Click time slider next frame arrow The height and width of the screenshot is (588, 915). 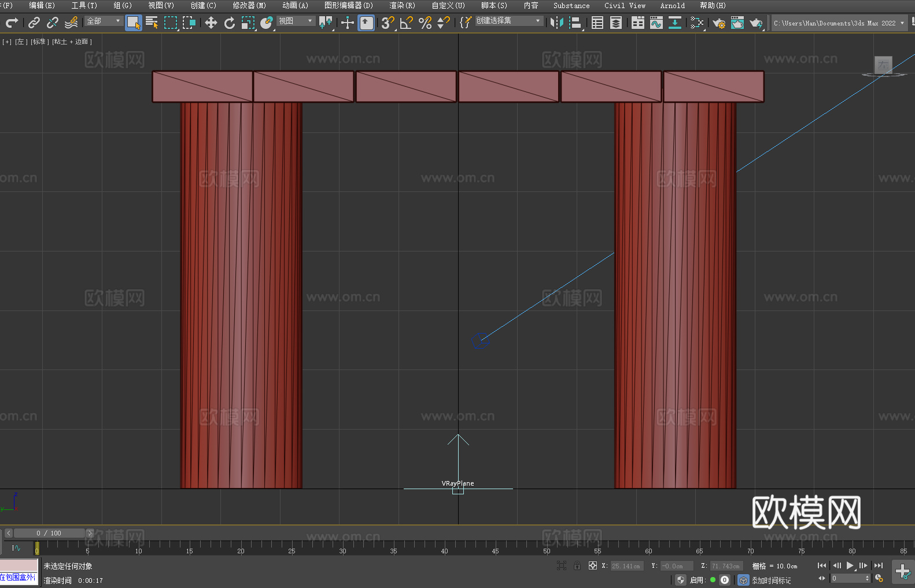pyautogui.click(x=90, y=533)
